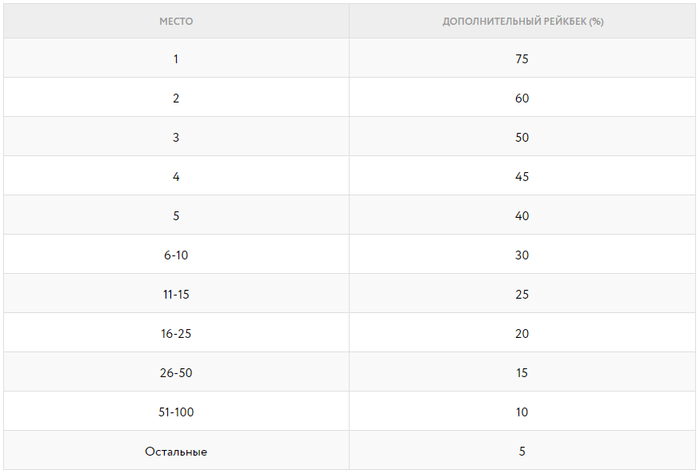Image resolution: width=700 pixels, height=474 pixels.
Task: Select the 30 percent rakeback value
Action: pos(522,255)
